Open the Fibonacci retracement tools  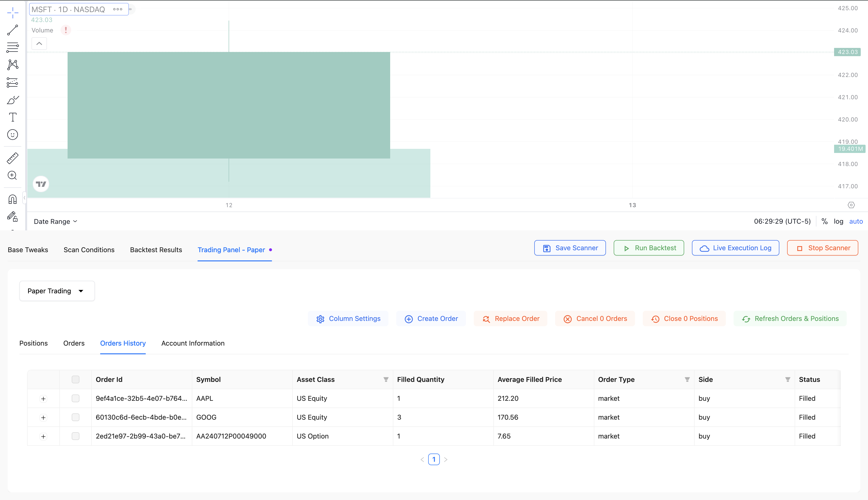click(13, 47)
